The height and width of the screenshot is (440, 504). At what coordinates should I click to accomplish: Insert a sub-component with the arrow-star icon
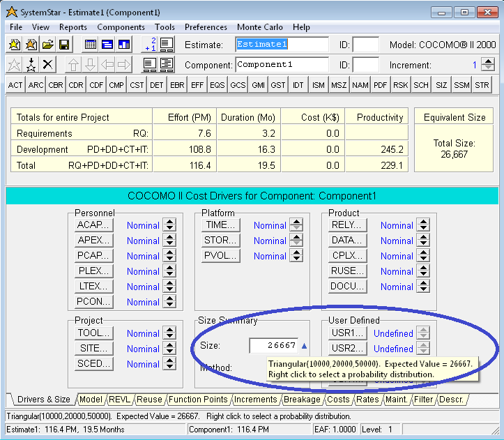click(31, 65)
